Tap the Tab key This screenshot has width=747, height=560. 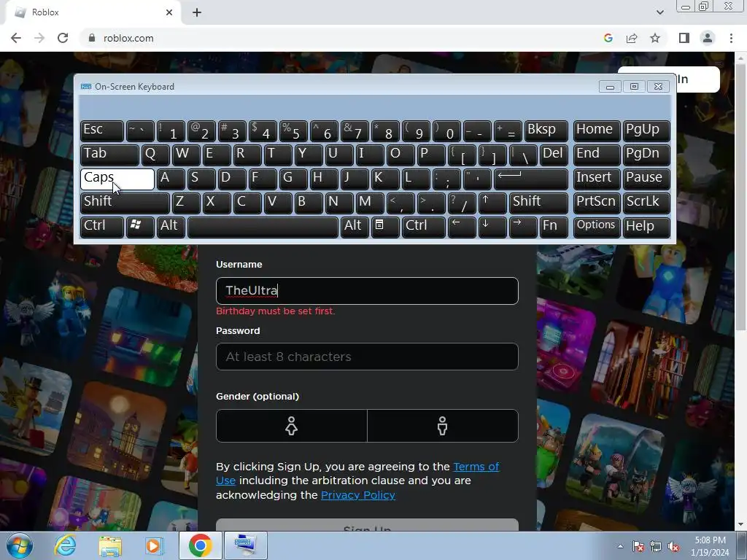(x=109, y=155)
